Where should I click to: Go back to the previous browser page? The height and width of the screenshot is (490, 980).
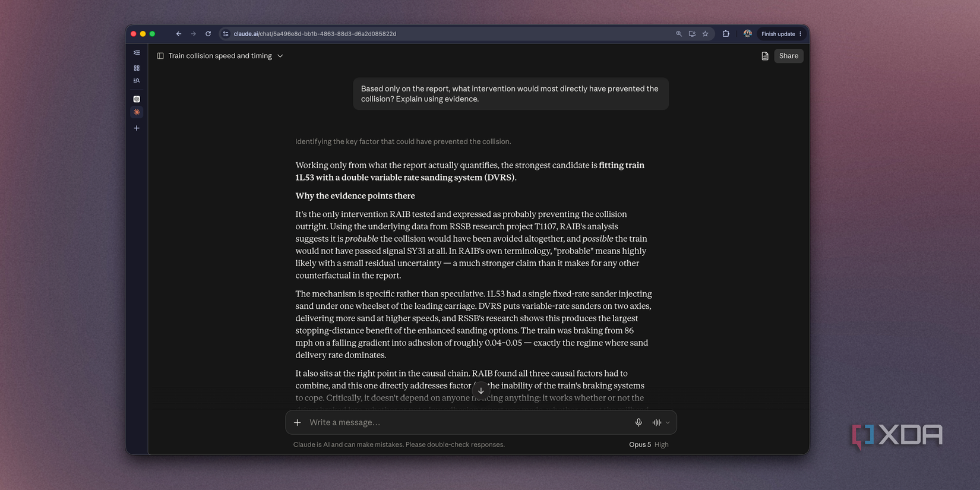coord(179,34)
